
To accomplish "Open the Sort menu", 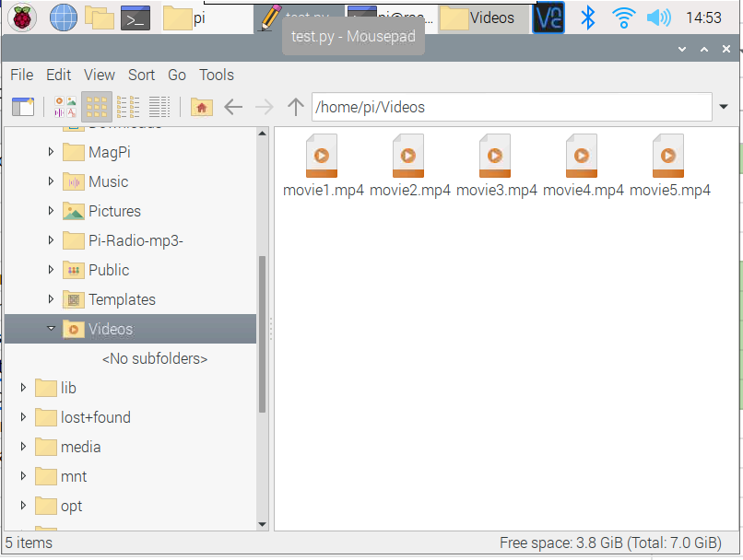I will [x=141, y=75].
